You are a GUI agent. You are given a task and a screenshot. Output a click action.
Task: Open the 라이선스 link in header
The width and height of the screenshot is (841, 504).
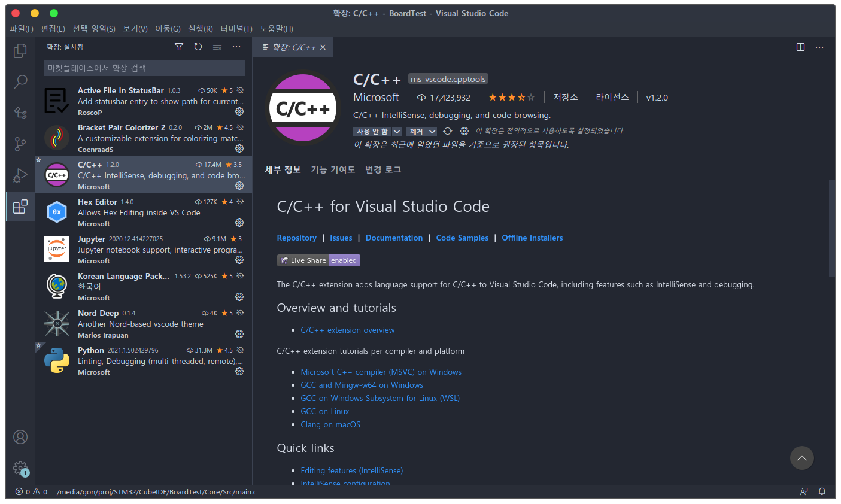point(612,97)
